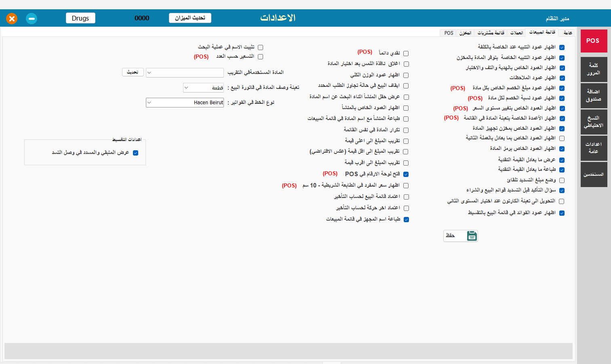Toggle العمود الخاص بالهدية والتلف والاختبار checkbox

562,68
